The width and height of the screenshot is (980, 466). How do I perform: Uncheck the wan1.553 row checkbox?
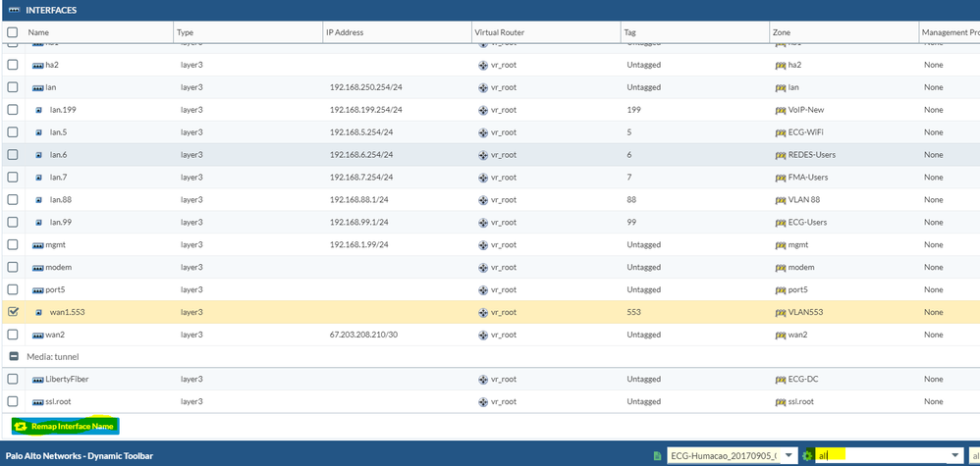(x=13, y=312)
